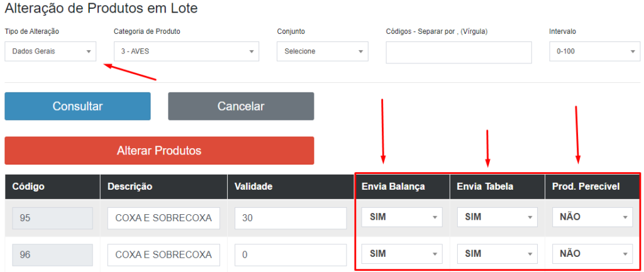The image size is (644, 272).
Task: Click the Código field showing 95
Action: click(x=52, y=218)
